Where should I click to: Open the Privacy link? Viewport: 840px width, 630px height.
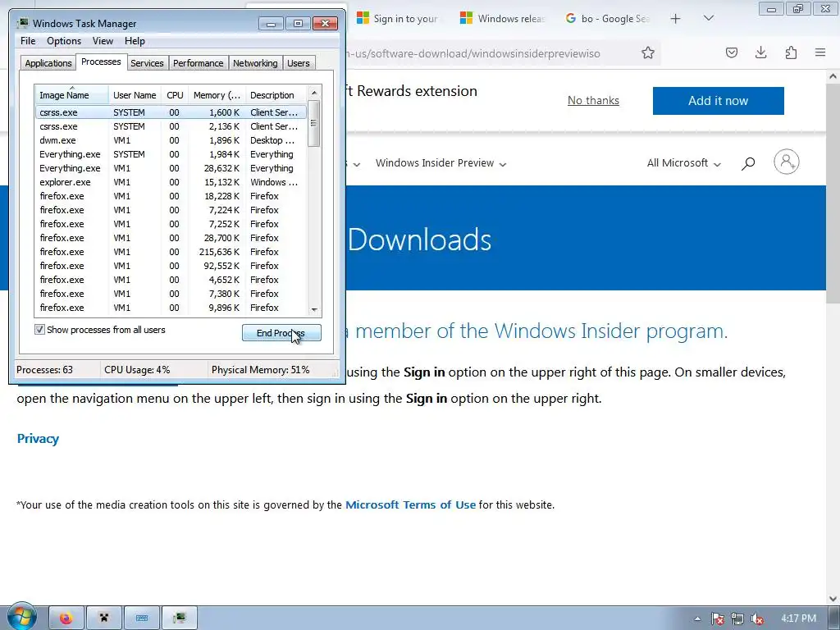38,439
